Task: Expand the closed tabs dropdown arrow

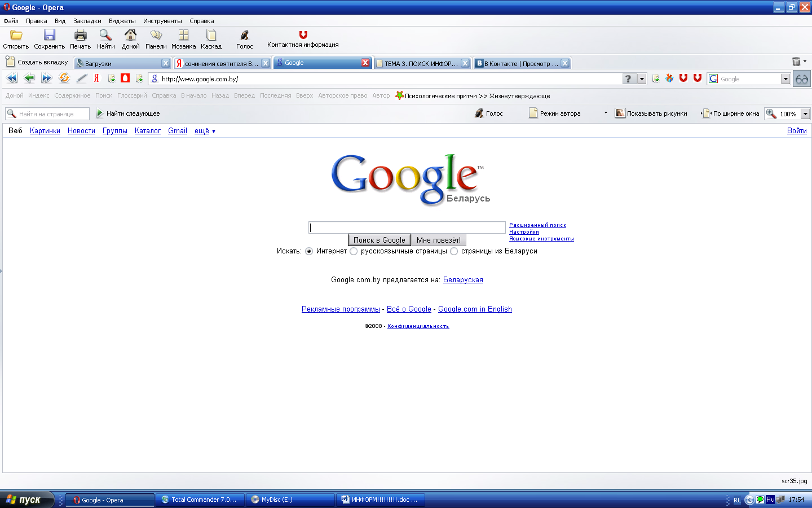Action: pos(805,62)
